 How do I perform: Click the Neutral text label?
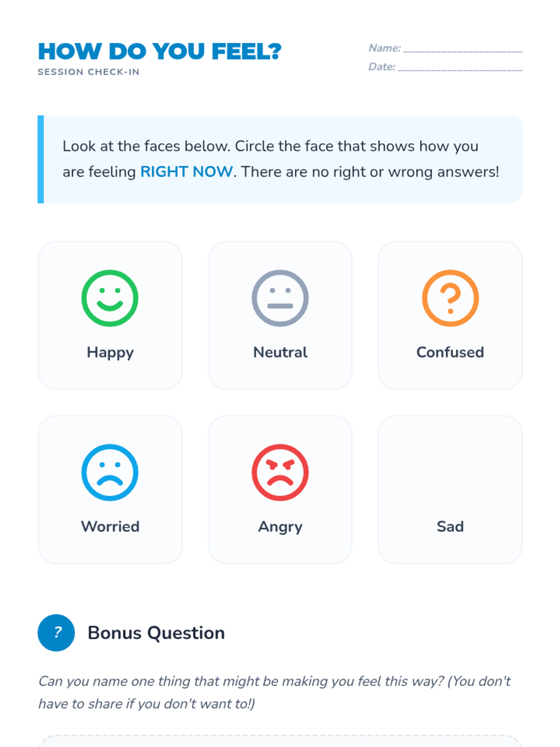pos(280,352)
